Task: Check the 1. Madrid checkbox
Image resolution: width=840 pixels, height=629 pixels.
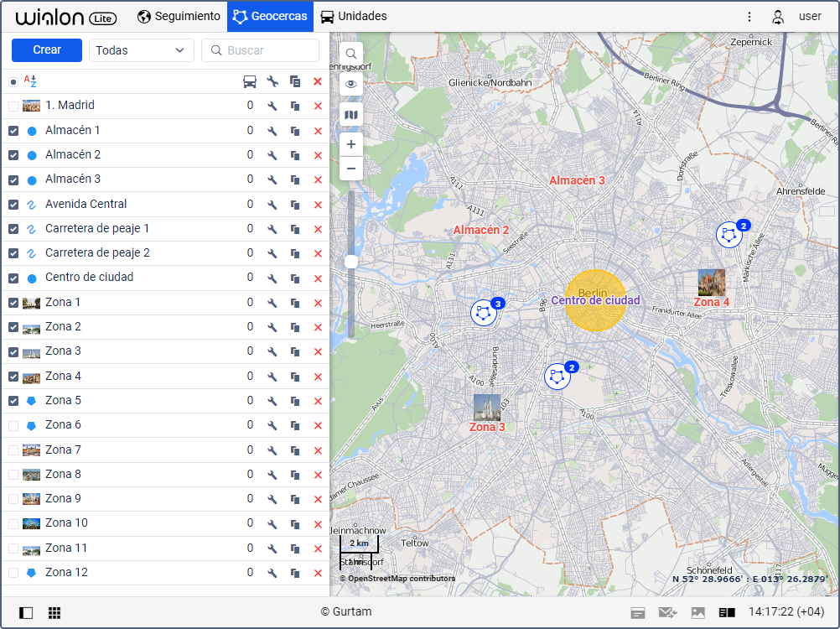Action: (x=13, y=106)
